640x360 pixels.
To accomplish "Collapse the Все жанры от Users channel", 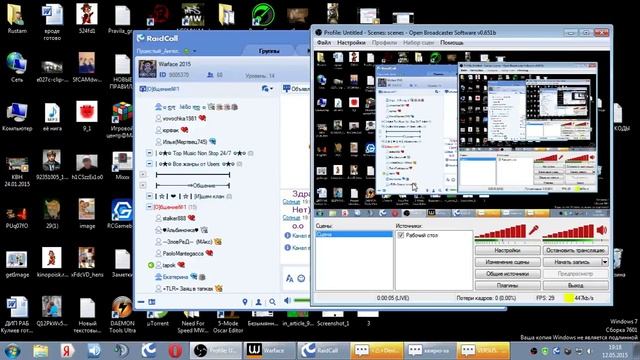I will [149, 164].
